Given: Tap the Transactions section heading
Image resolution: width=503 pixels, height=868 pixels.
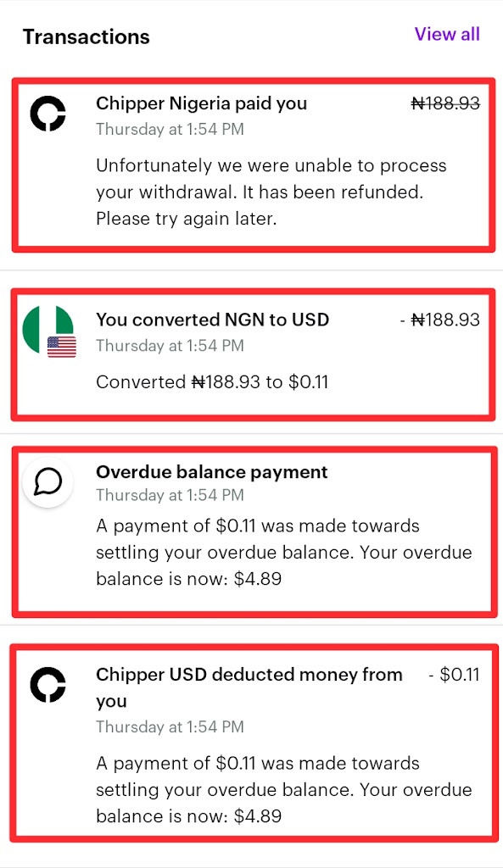Looking at the screenshot, I should pos(87,36).
